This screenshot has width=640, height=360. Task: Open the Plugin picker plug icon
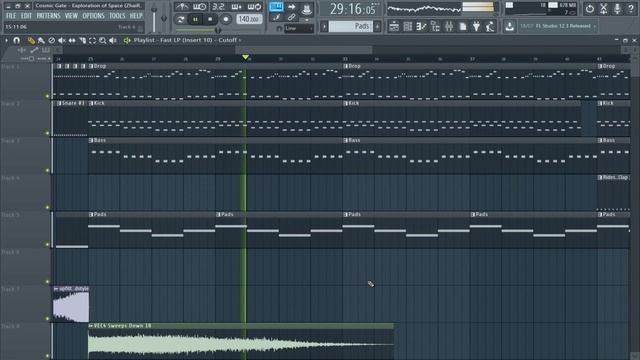[476, 27]
